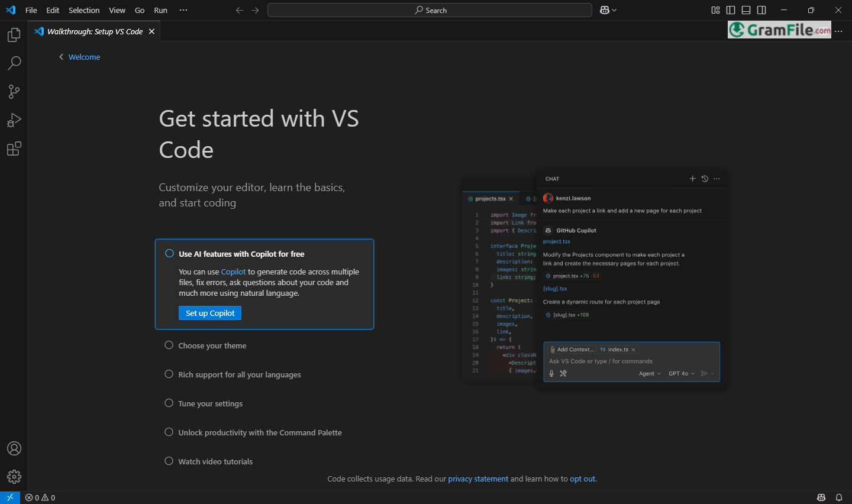Open the notifications bell
852x504 pixels.
point(839,497)
